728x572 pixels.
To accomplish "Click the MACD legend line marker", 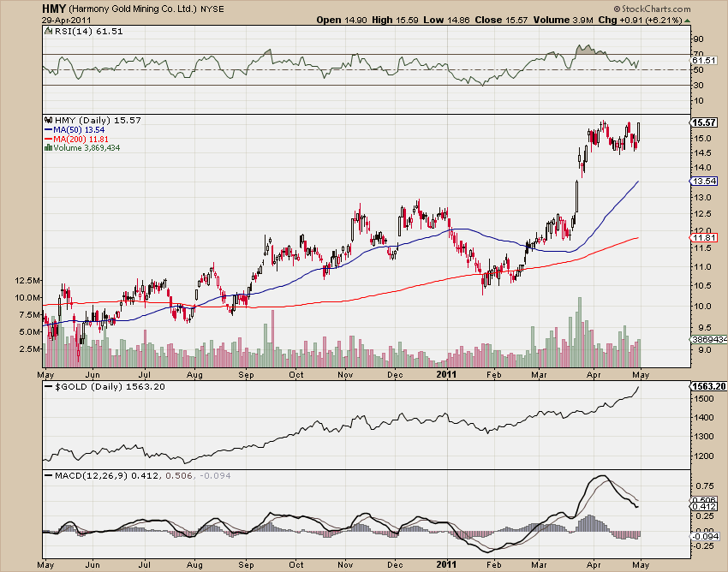I will (x=48, y=476).
